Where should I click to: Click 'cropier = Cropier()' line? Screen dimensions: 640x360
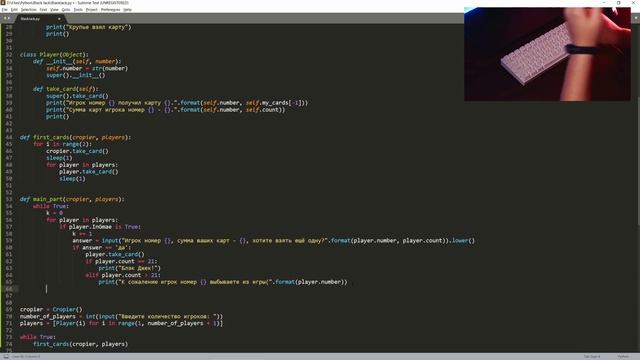click(51, 309)
